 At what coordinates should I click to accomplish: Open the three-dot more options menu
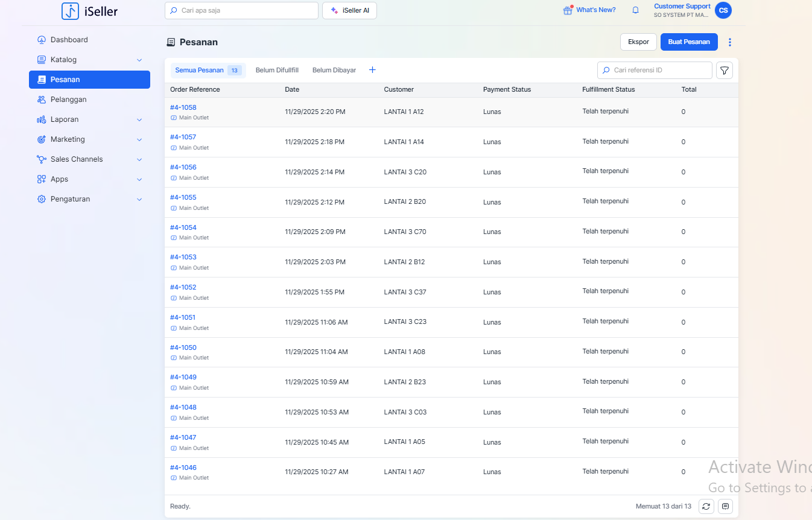coord(730,42)
